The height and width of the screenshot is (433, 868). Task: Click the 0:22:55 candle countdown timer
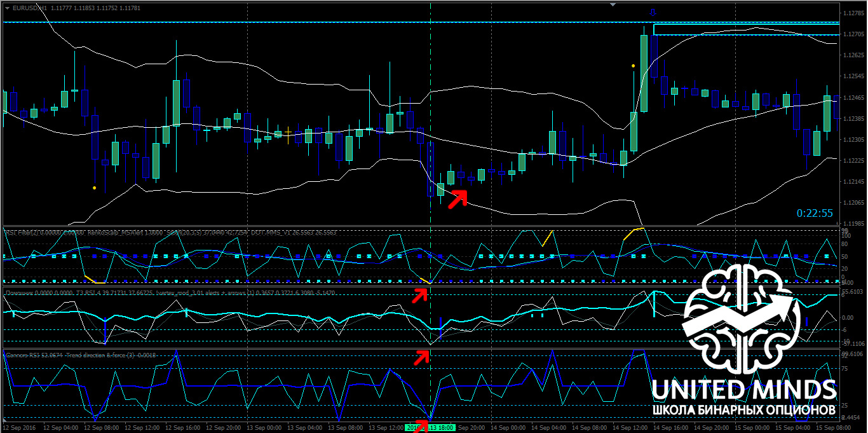pyautogui.click(x=813, y=213)
